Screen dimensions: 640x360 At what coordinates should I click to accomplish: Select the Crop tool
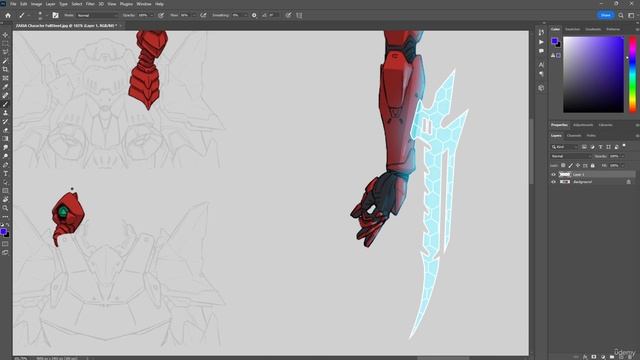click(5, 69)
